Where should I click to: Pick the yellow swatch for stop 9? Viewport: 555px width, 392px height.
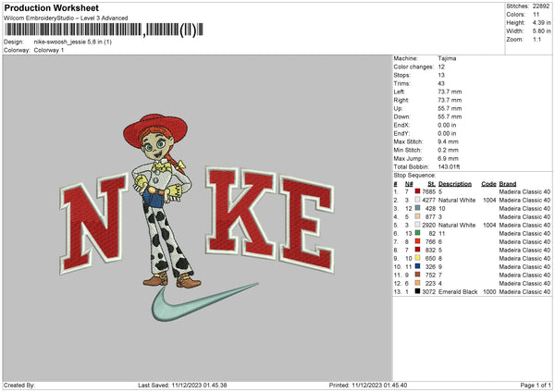point(418,258)
